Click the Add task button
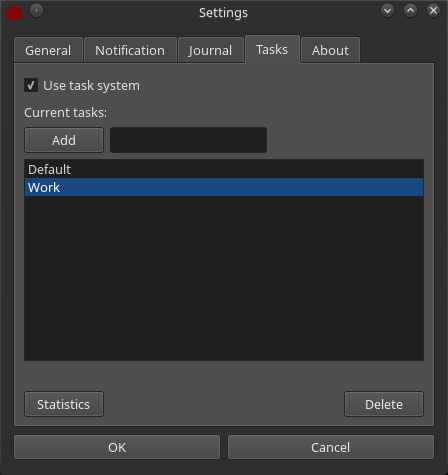 point(64,140)
